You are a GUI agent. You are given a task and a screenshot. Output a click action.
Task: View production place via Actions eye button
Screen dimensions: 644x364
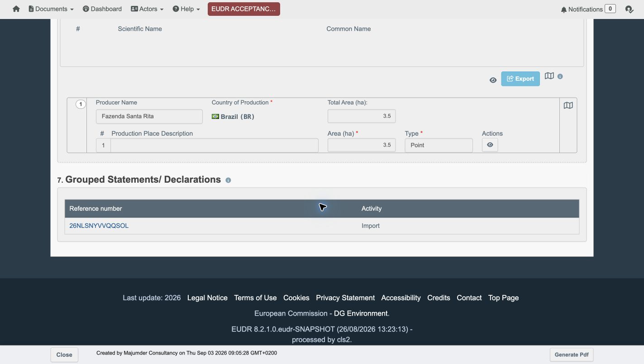pos(490,145)
